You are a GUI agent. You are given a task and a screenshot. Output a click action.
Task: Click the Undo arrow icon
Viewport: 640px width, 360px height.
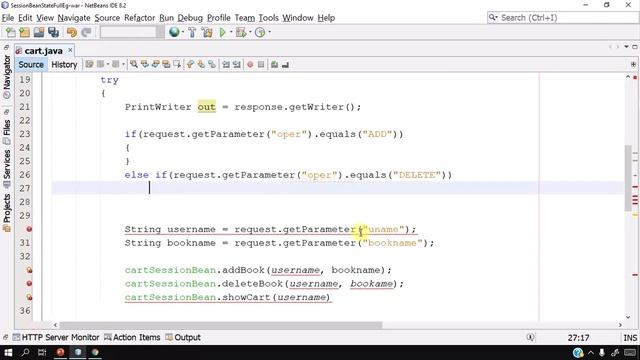point(72,32)
